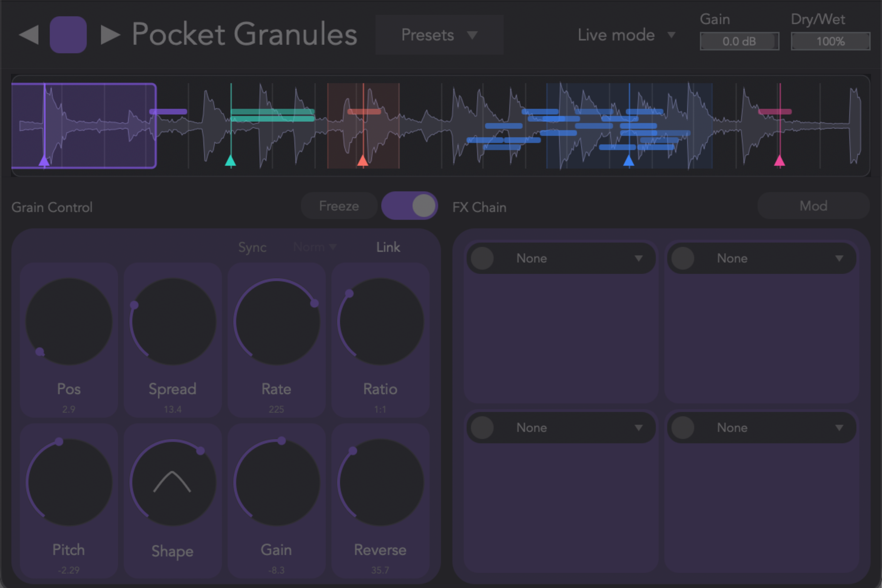Screen dimensions: 882x588
Task: Click the next preset right arrow
Action: (x=110, y=35)
